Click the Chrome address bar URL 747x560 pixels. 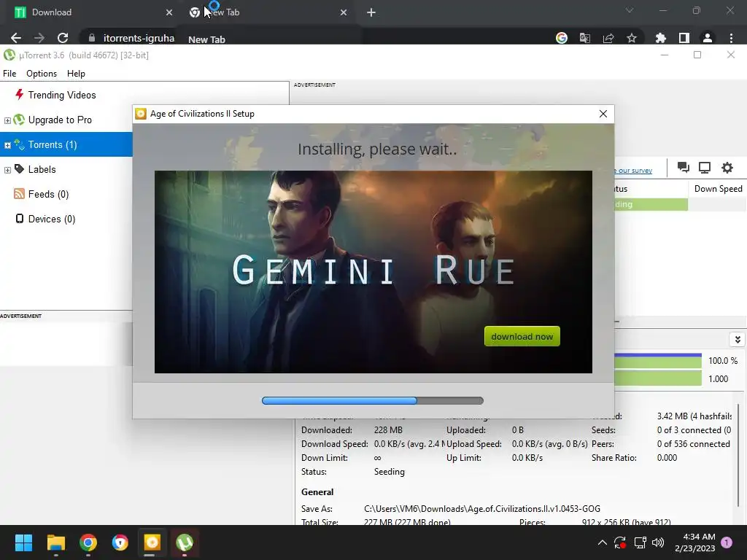click(x=139, y=38)
